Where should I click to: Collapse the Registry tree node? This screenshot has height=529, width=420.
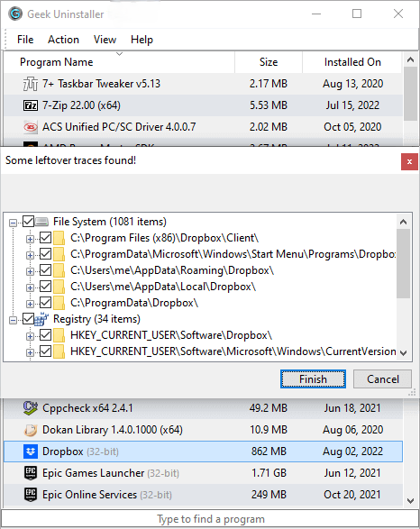click(x=13, y=320)
